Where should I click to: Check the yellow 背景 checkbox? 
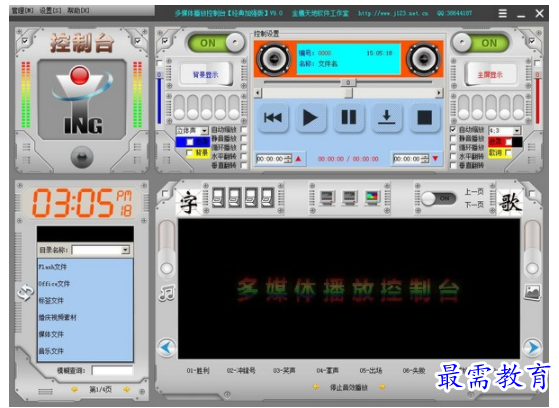pyautogui.click(x=190, y=153)
